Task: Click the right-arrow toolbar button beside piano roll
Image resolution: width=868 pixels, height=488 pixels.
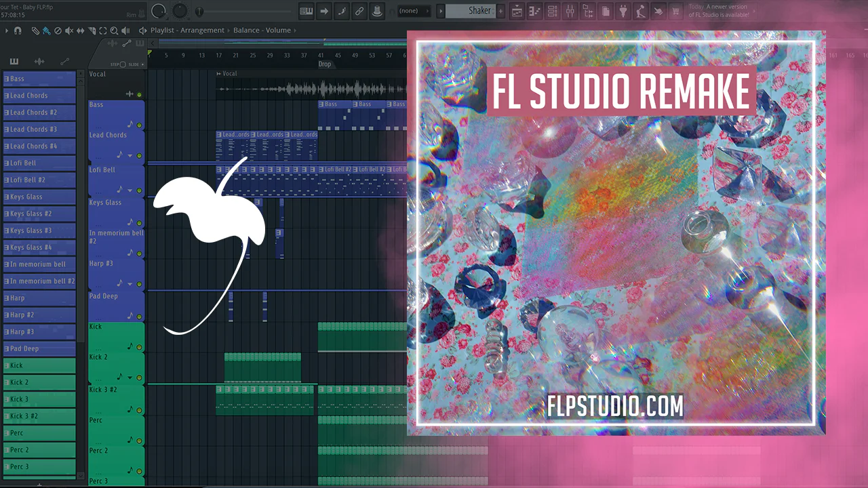Action: point(324,11)
